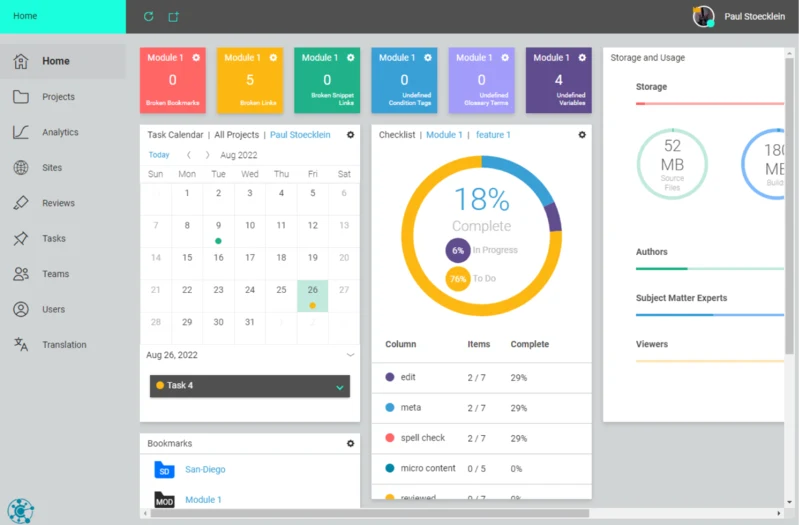Select August 26 in the calendar
This screenshot has width=799, height=525.
point(312,295)
